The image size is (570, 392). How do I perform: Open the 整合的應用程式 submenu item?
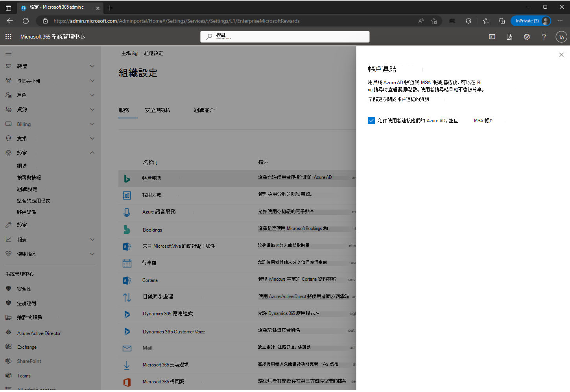33,201
